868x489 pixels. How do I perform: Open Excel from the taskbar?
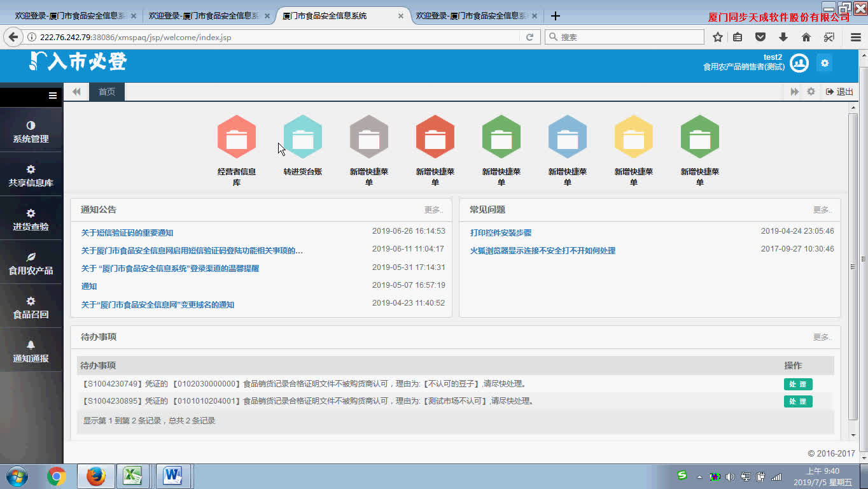pyautogui.click(x=132, y=476)
